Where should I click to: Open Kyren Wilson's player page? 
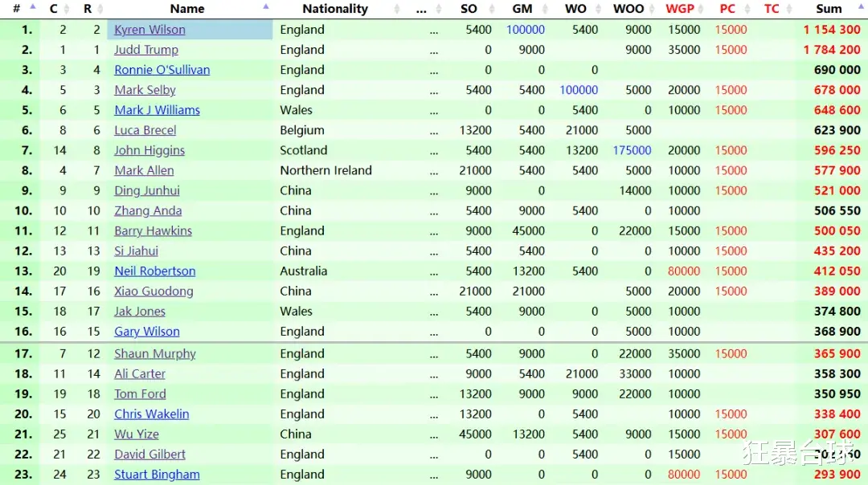(x=149, y=30)
